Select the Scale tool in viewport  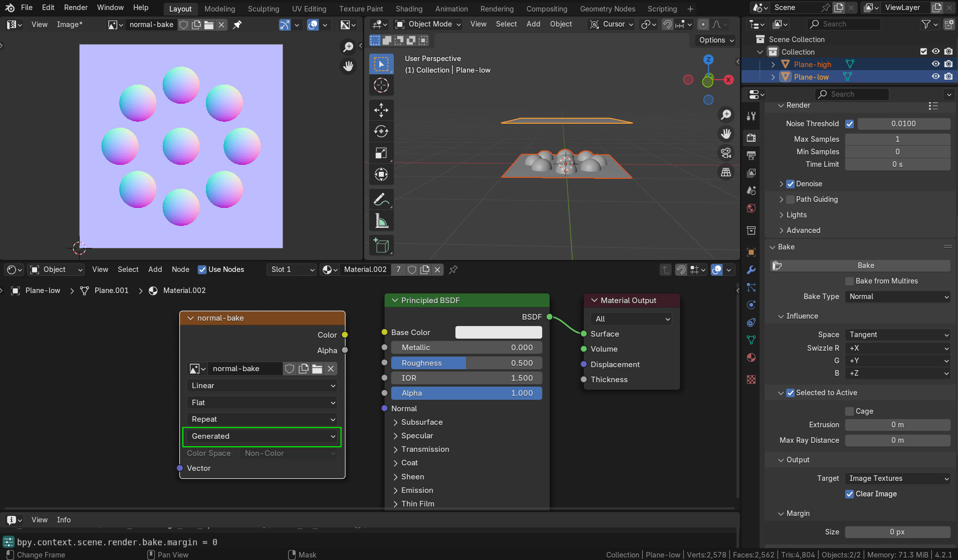click(x=381, y=153)
